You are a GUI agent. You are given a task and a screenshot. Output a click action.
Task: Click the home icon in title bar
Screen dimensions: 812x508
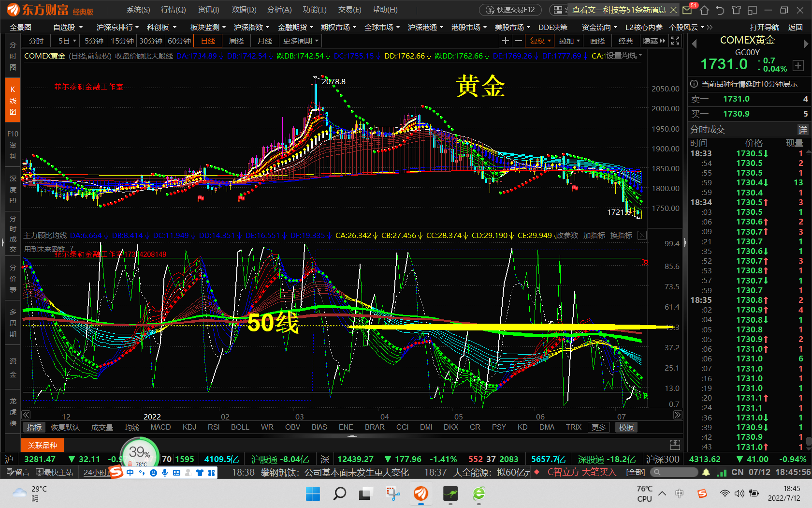pyautogui.click(x=704, y=10)
